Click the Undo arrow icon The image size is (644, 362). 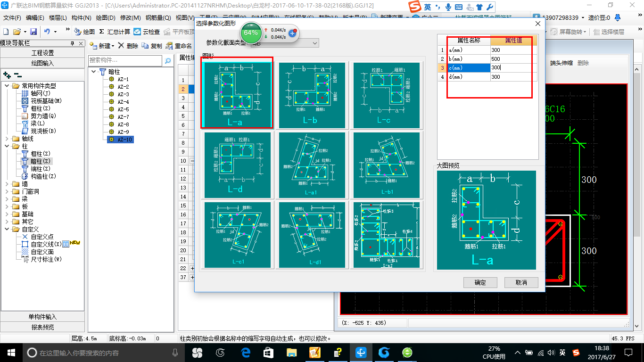click(47, 32)
